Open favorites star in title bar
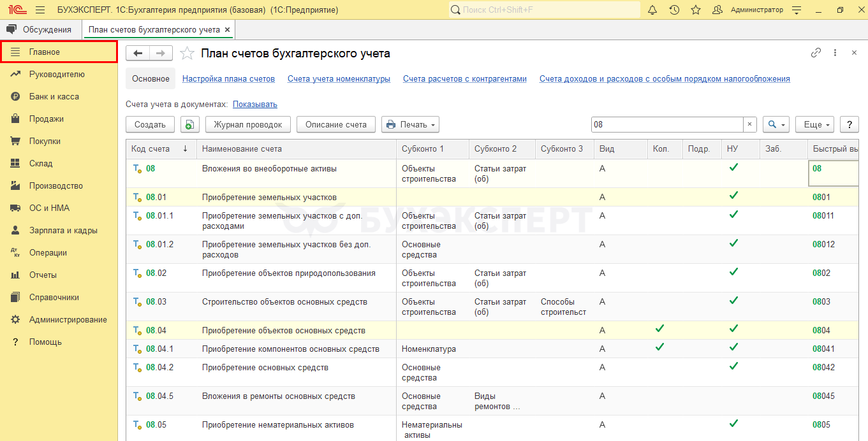Image resolution: width=868 pixels, height=441 pixels. pyautogui.click(x=696, y=10)
